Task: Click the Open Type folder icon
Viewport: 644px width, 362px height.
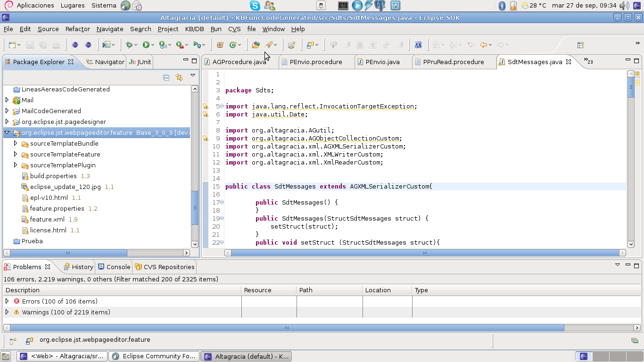Action: [256, 45]
